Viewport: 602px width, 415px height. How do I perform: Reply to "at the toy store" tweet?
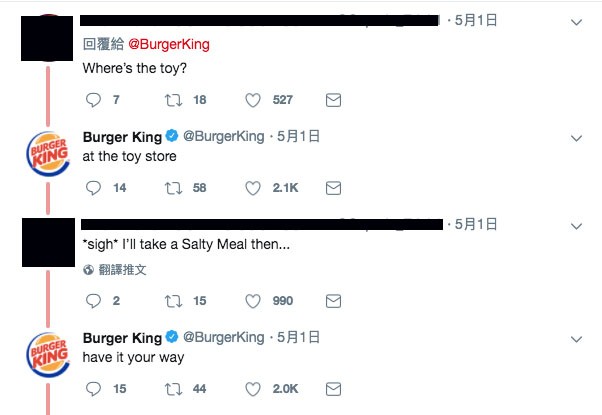coord(94,187)
